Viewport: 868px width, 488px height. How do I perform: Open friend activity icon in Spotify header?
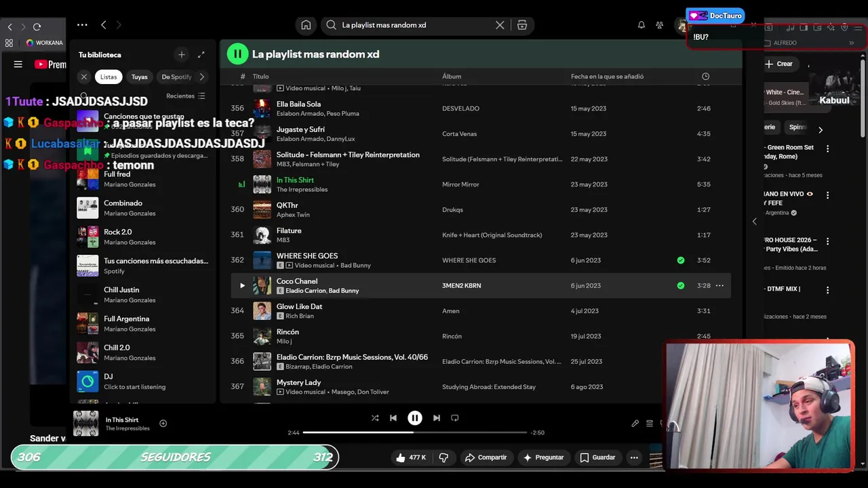click(659, 25)
